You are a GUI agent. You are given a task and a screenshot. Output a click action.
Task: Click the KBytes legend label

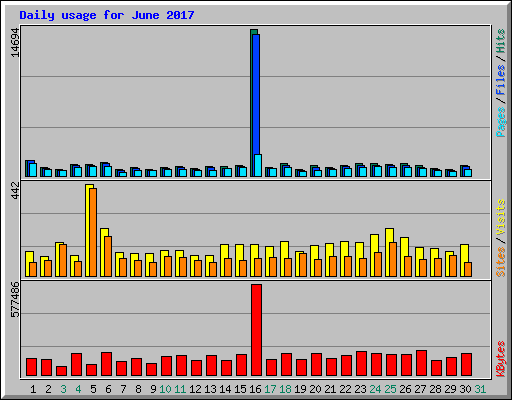(x=501, y=359)
